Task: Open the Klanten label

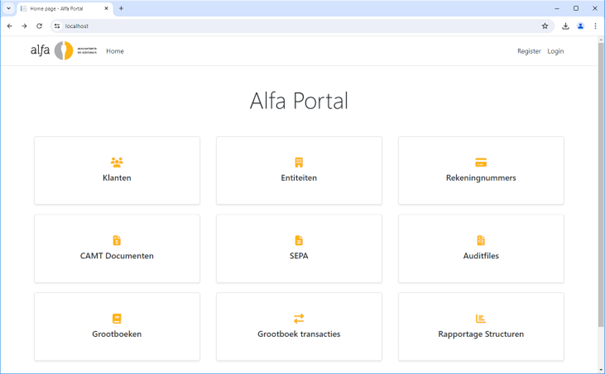Action: pos(117,178)
